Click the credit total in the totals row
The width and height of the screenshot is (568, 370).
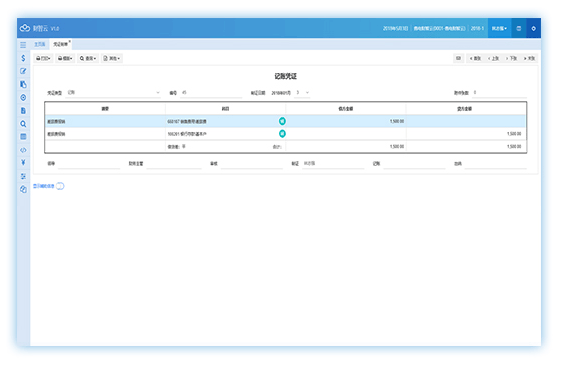click(x=514, y=146)
